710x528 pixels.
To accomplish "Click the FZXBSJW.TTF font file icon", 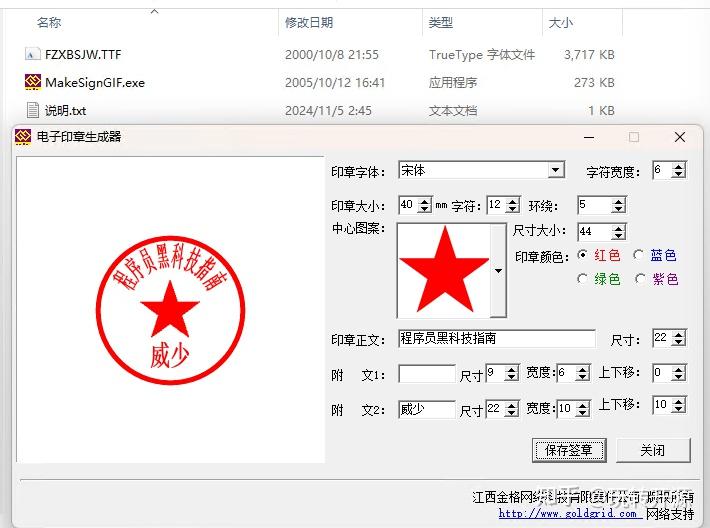I will (x=32, y=54).
